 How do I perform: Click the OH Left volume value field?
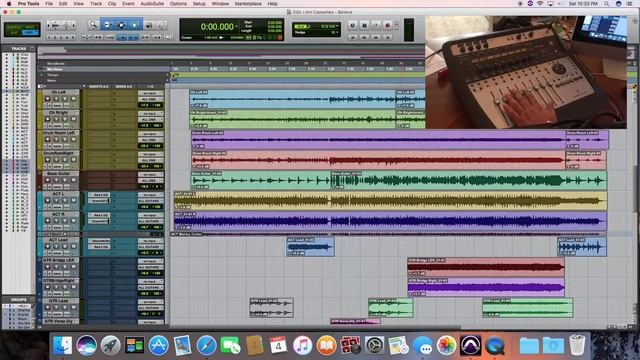point(145,105)
